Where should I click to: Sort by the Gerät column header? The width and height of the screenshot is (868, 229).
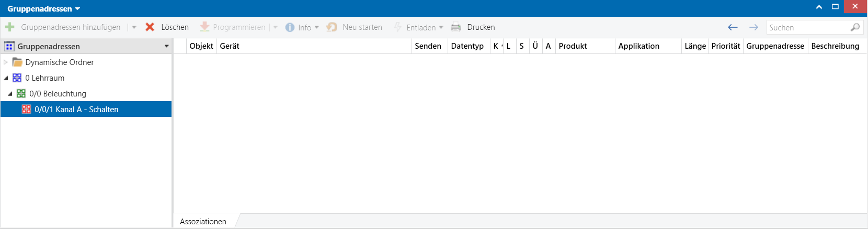(x=230, y=46)
